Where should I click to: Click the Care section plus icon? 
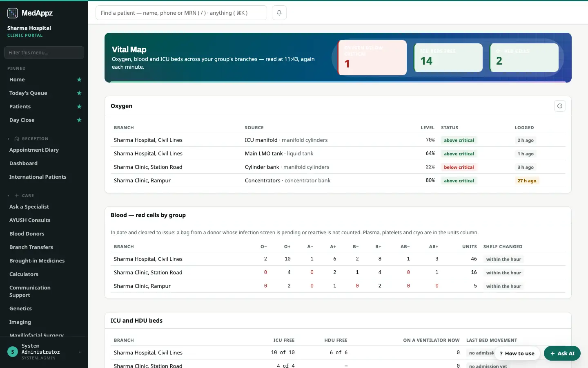tap(17, 195)
